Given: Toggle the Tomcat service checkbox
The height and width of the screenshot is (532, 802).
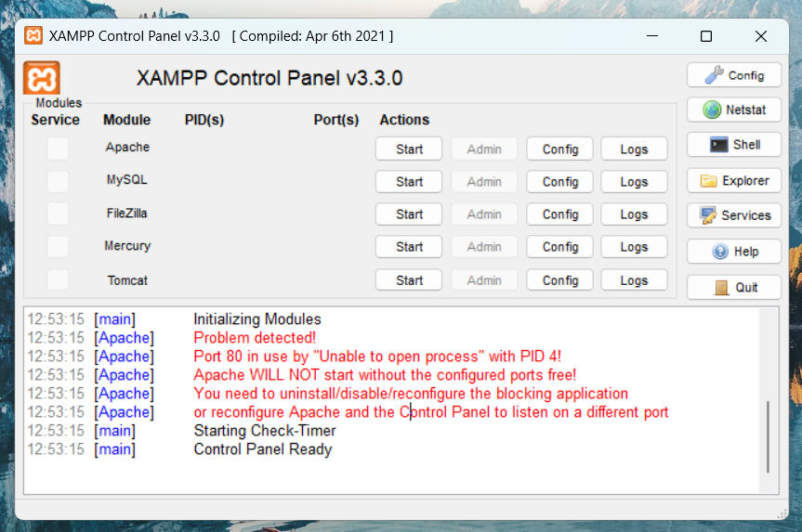Looking at the screenshot, I should [58, 279].
